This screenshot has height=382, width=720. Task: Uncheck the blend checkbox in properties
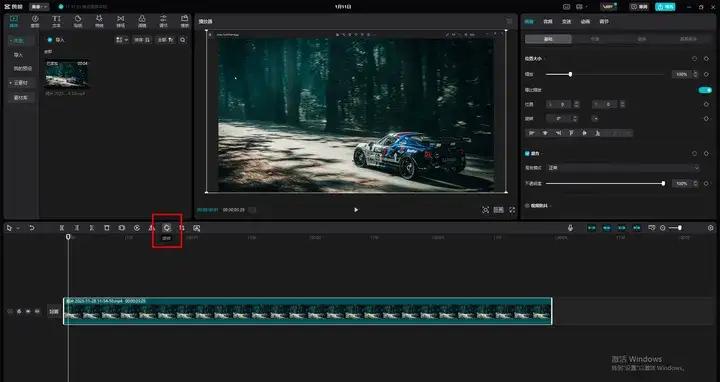[x=527, y=153]
